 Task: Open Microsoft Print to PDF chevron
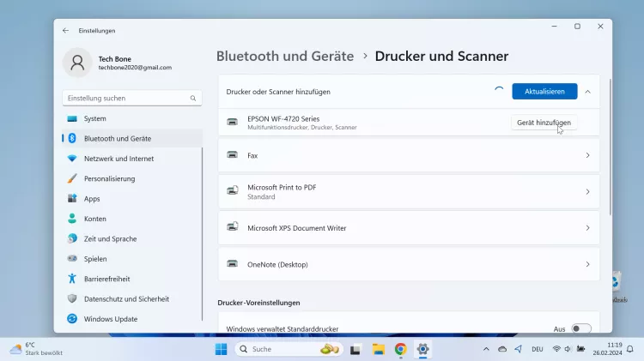(x=587, y=191)
